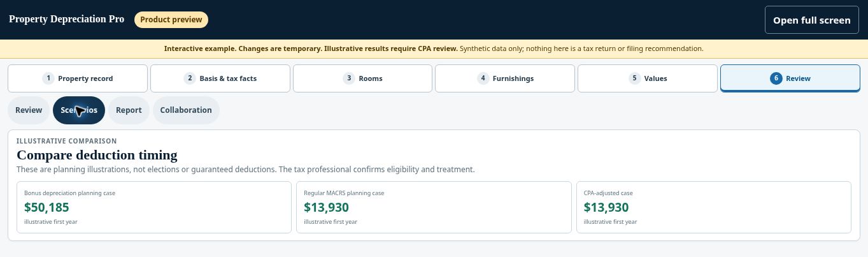The height and width of the screenshot is (257, 868).
Task: Click the Product preview badge
Action: (x=171, y=20)
